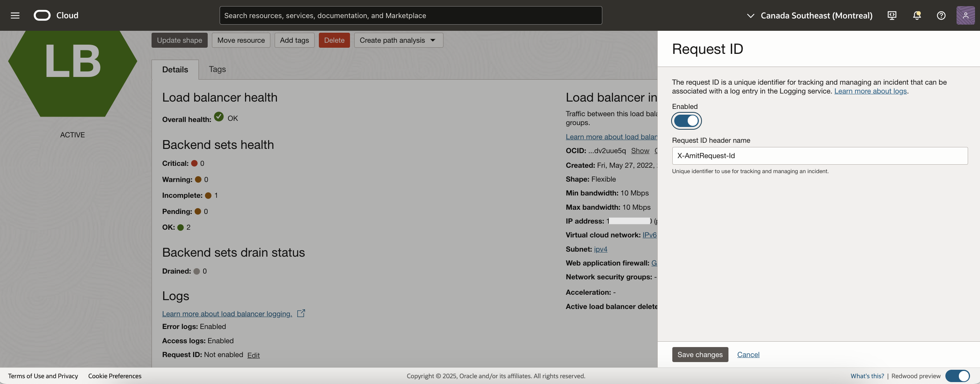The width and height of the screenshot is (980, 384).
Task: Open the Learn more about logs link
Action: click(870, 91)
